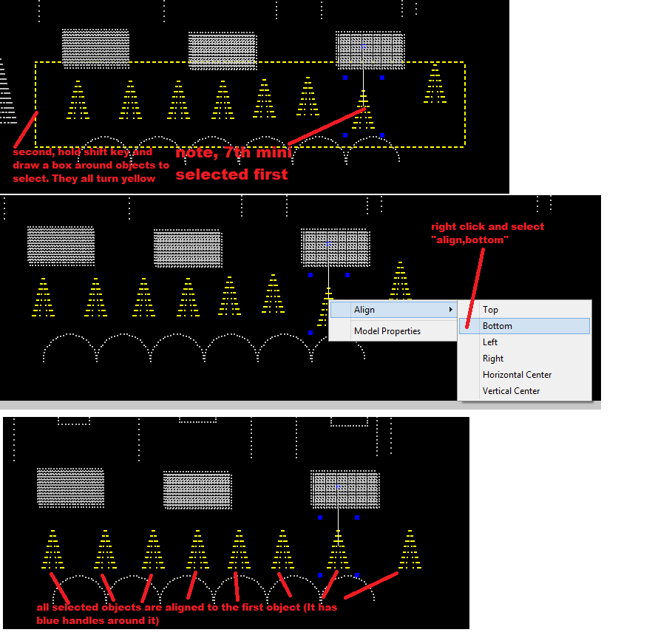Screen dimensions: 672x638
Task: Choose Model Properties from the context menu
Action: (x=393, y=330)
